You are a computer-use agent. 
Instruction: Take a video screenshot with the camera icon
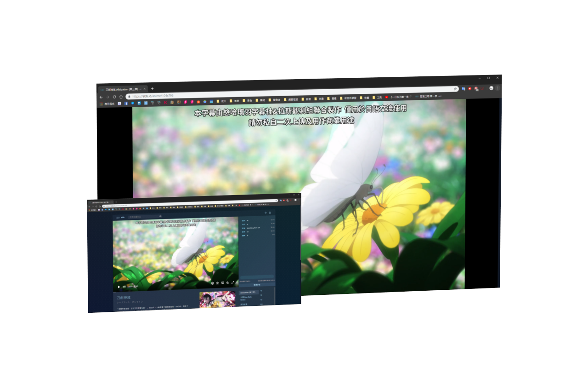pos(217,283)
